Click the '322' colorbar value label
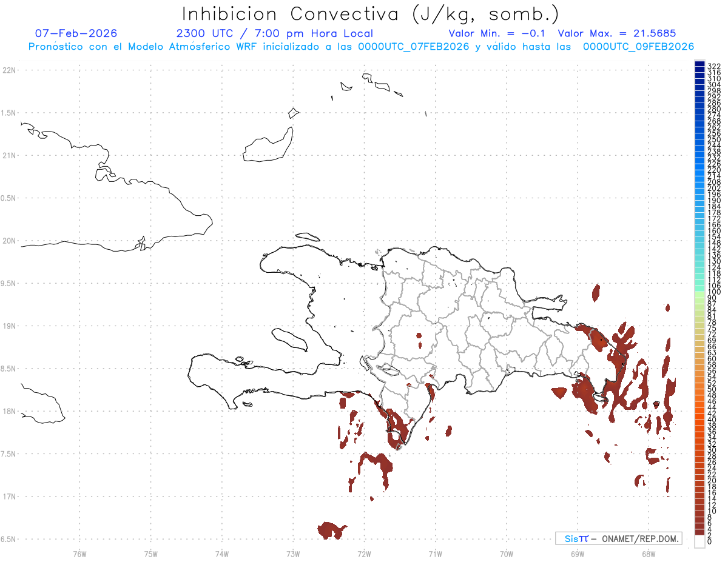Viewport: 728px width, 562px height. pos(714,66)
